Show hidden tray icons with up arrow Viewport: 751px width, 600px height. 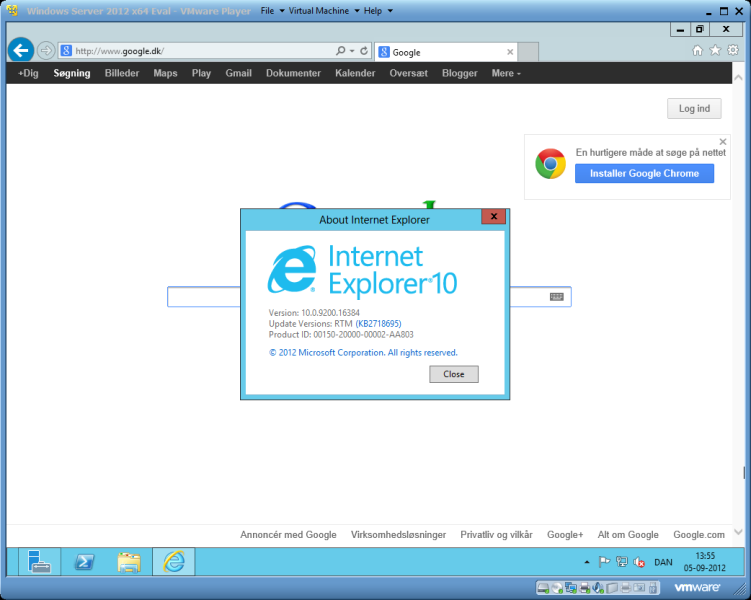(x=587, y=562)
